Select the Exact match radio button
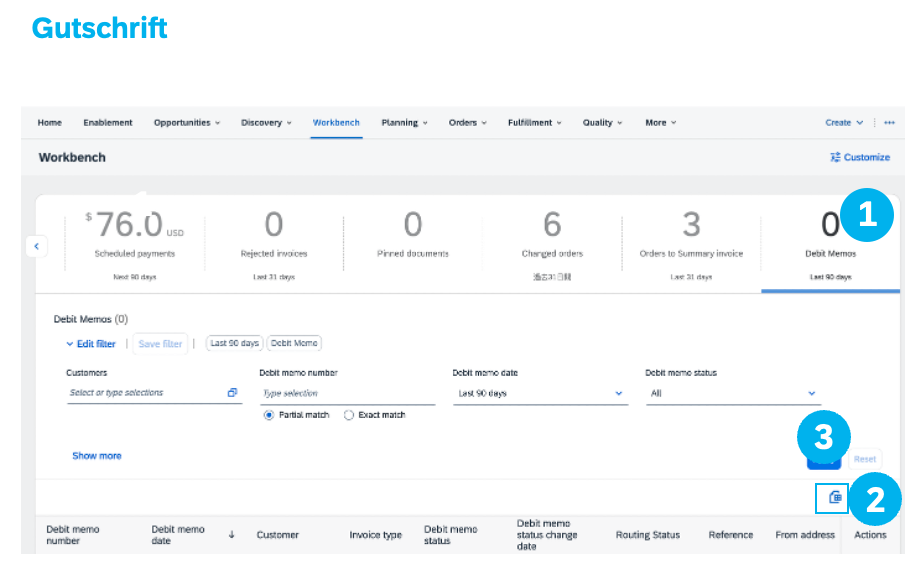Image resolution: width=920 pixels, height=571 pixels. (x=349, y=415)
